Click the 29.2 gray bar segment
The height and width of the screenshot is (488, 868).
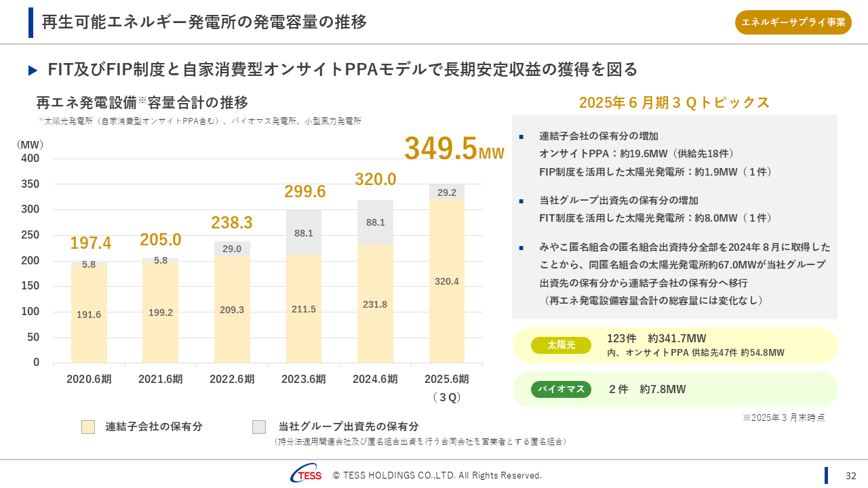pos(447,192)
